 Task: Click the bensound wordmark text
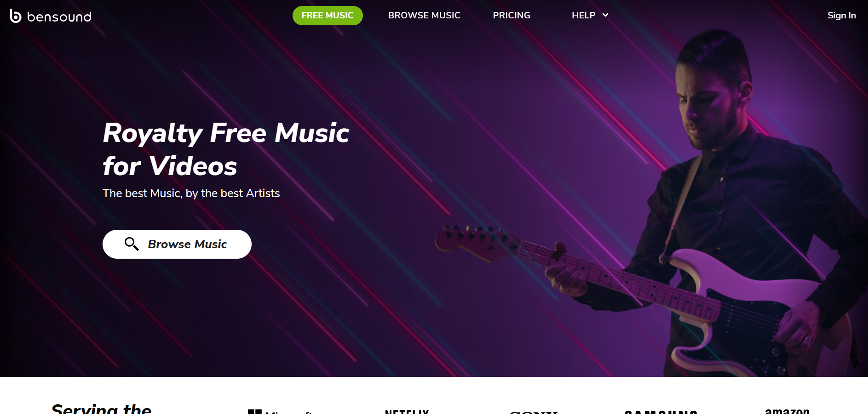pyautogui.click(x=59, y=17)
